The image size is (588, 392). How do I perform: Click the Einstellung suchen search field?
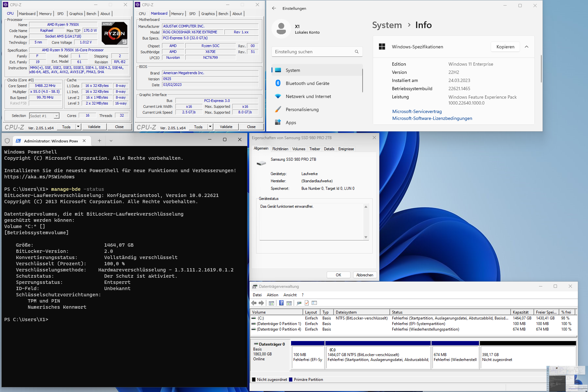317,52
